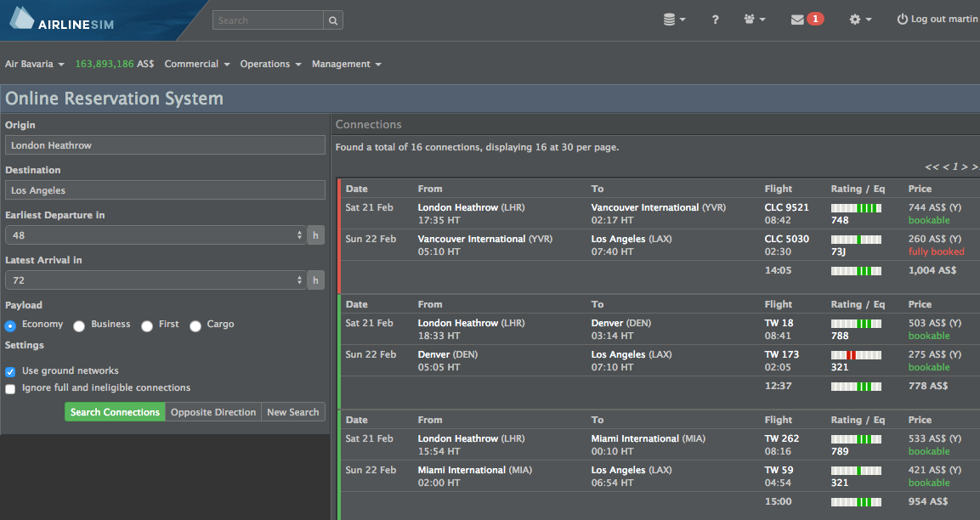Expand the Air Bavaria airline selector
This screenshot has width=980, height=520.
coord(34,64)
